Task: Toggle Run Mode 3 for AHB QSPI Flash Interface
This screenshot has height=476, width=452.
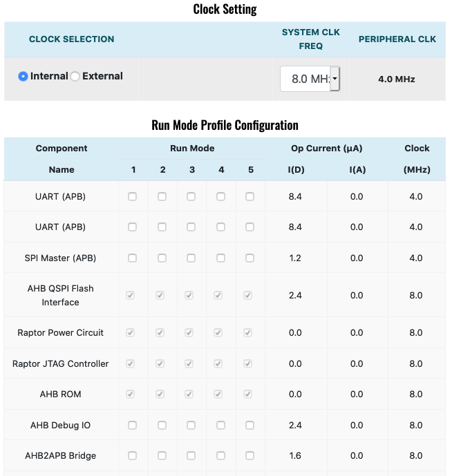Action: (x=189, y=296)
